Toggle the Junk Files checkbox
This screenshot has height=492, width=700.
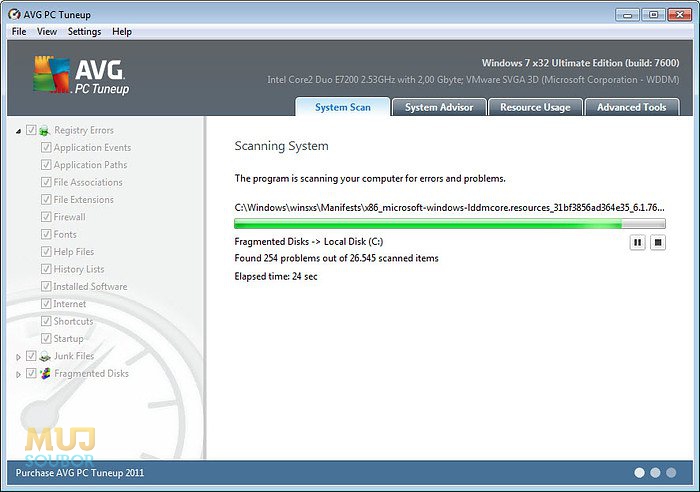(x=31, y=356)
